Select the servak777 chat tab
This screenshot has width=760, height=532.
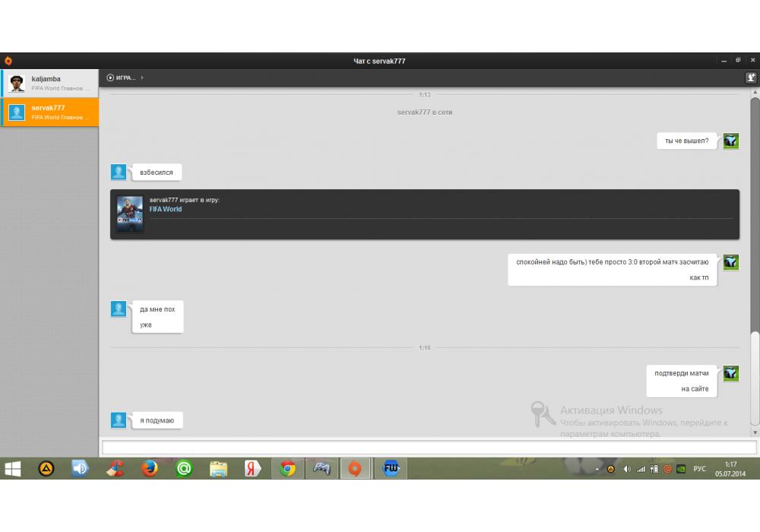(49, 112)
